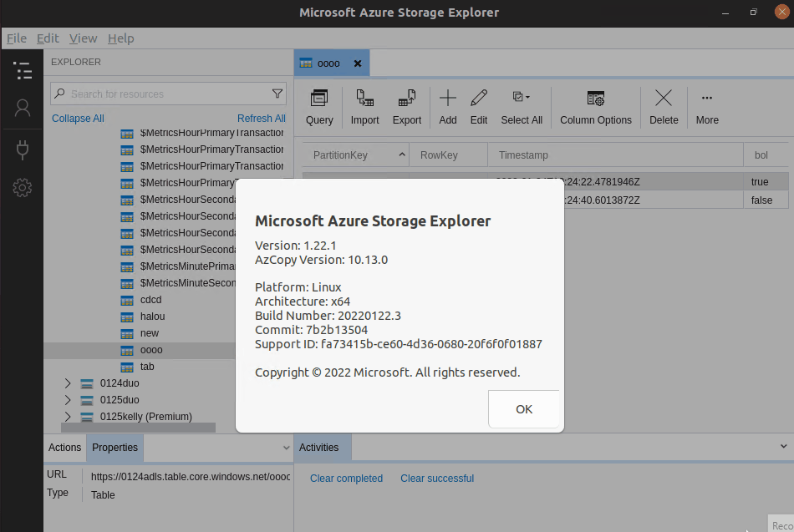
Task: Open the More toolbar menu
Action: pyautogui.click(x=707, y=107)
